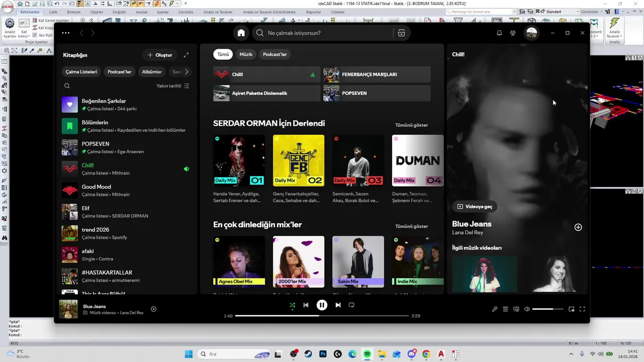Open the Raporlar ribbon tab
The height and width of the screenshot is (362, 644).
point(313,12)
